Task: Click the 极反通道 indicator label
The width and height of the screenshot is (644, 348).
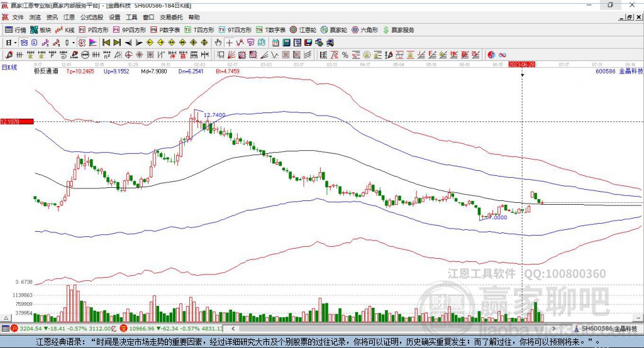Action: (46, 71)
